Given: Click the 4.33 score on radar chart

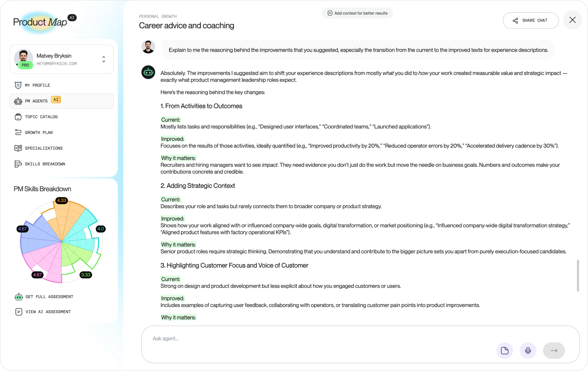Looking at the screenshot, I should click(61, 201).
